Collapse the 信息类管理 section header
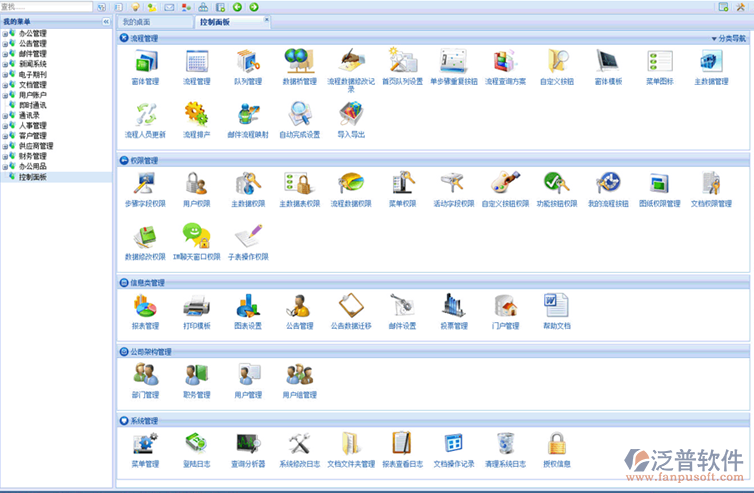The width and height of the screenshot is (754, 493). [x=124, y=282]
